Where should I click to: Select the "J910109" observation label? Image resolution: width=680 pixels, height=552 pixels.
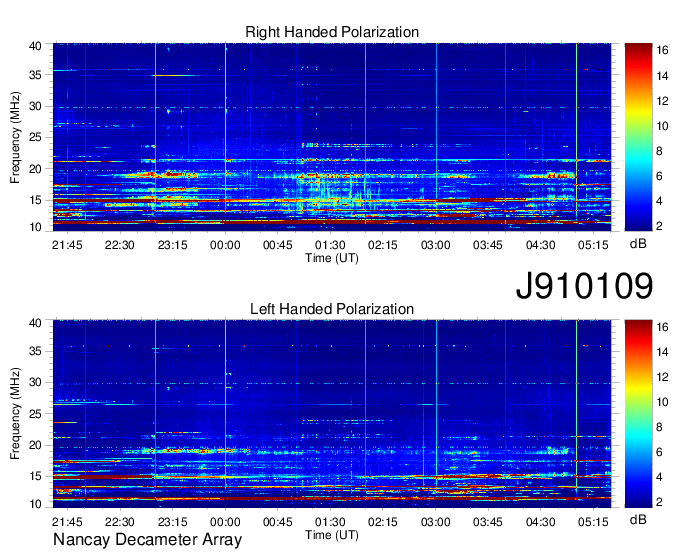pyautogui.click(x=584, y=286)
